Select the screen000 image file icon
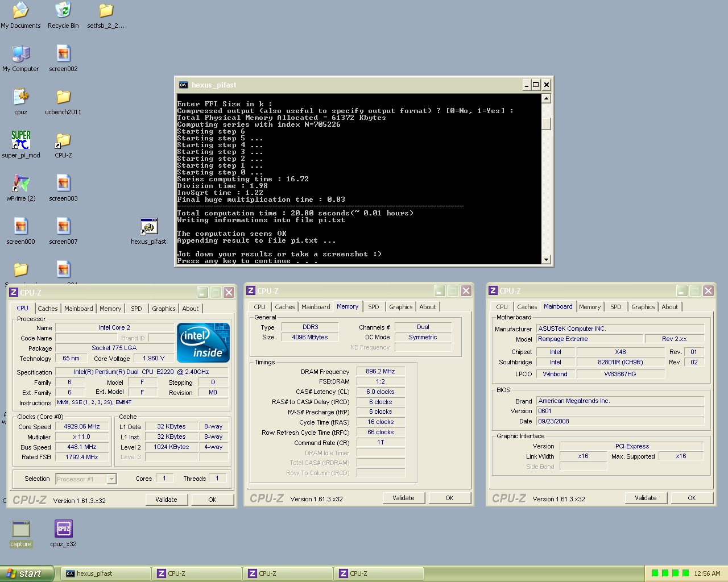Screen dimensions: 728x582 pos(20,227)
